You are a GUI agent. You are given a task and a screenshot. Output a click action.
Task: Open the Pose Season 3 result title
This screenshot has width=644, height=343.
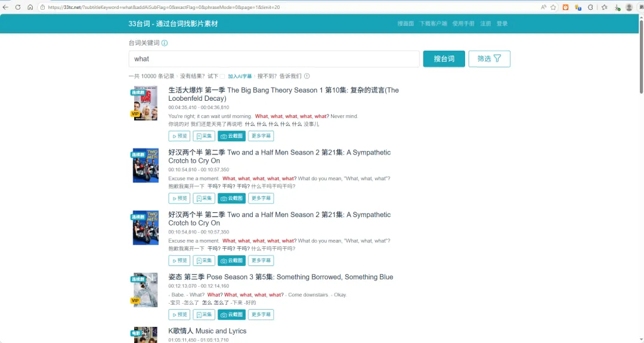[x=280, y=277]
